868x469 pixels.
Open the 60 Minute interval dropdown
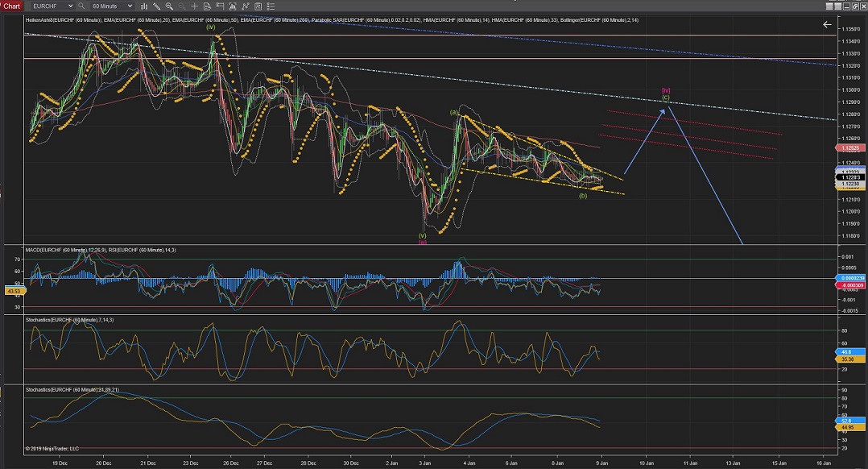[x=113, y=6]
